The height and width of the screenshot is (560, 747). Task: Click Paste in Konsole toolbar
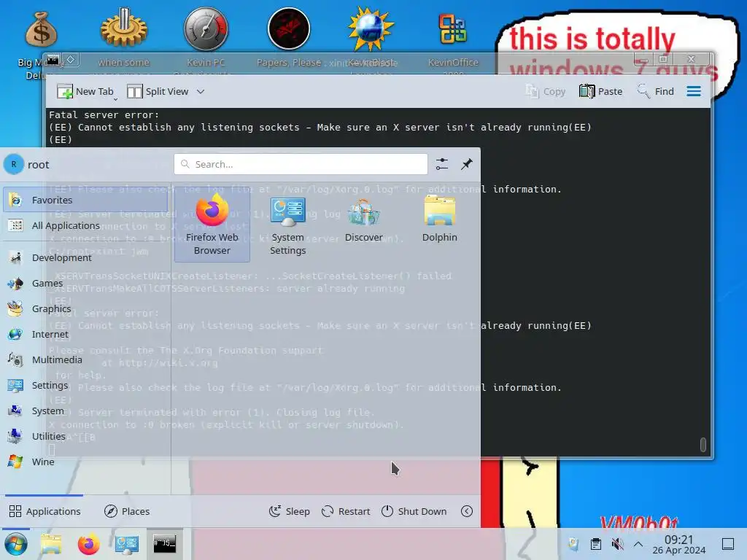601,91
